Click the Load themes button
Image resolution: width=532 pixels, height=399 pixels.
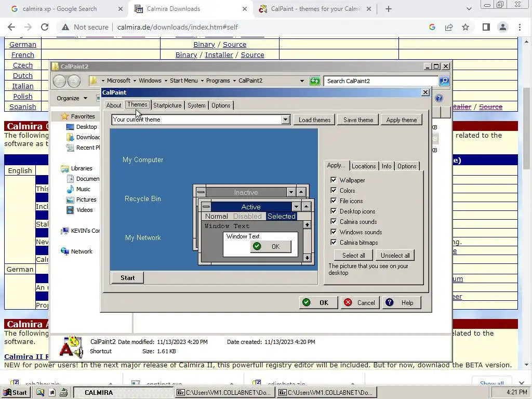[314, 120]
